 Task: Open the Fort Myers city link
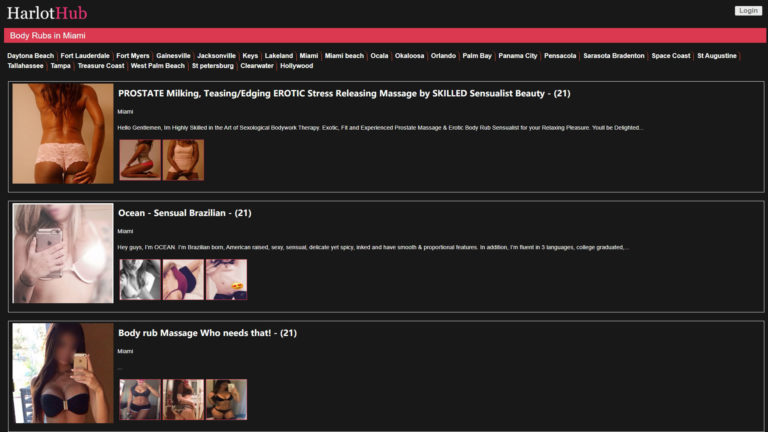pos(133,56)
